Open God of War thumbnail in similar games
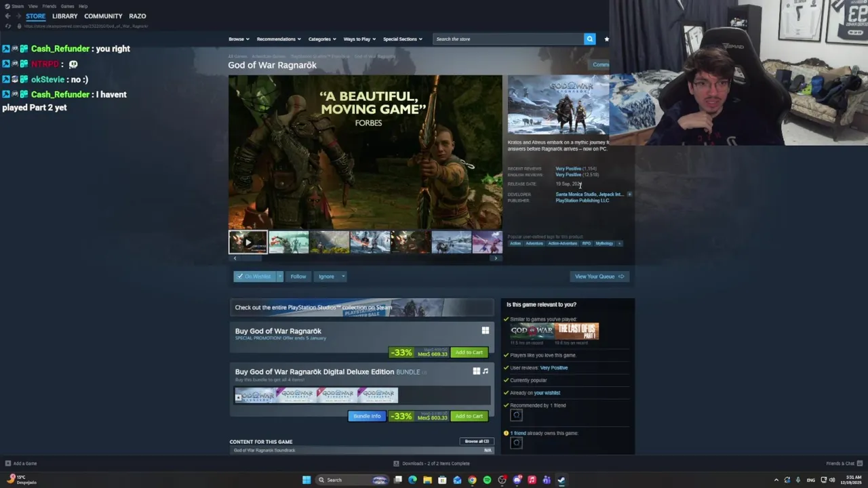This screenshot has width=868, height=488. click(x=532, y=331)
